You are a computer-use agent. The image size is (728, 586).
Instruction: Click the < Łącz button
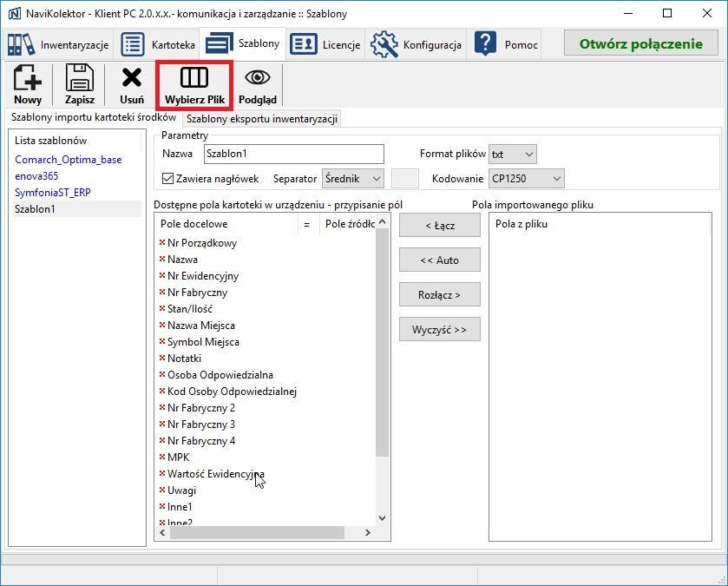tap(440, 226)
